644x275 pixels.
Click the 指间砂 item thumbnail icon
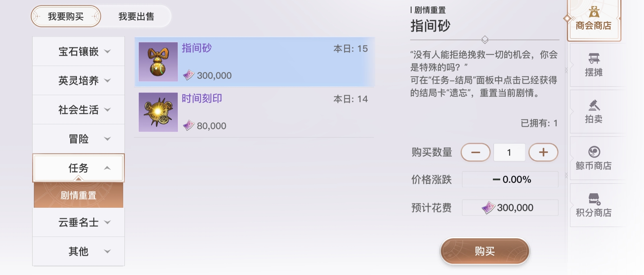(158, 62)
